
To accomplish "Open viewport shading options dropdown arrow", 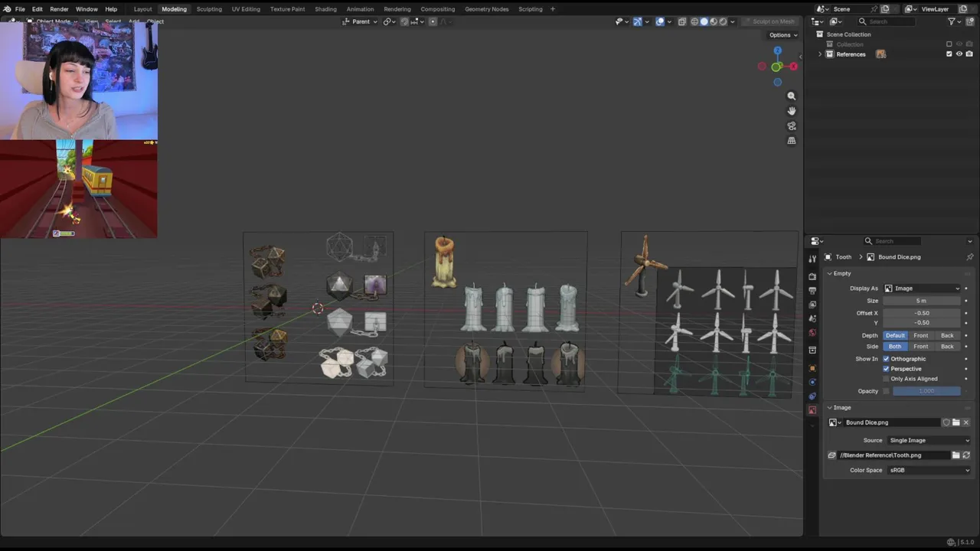I will point(733,21).
